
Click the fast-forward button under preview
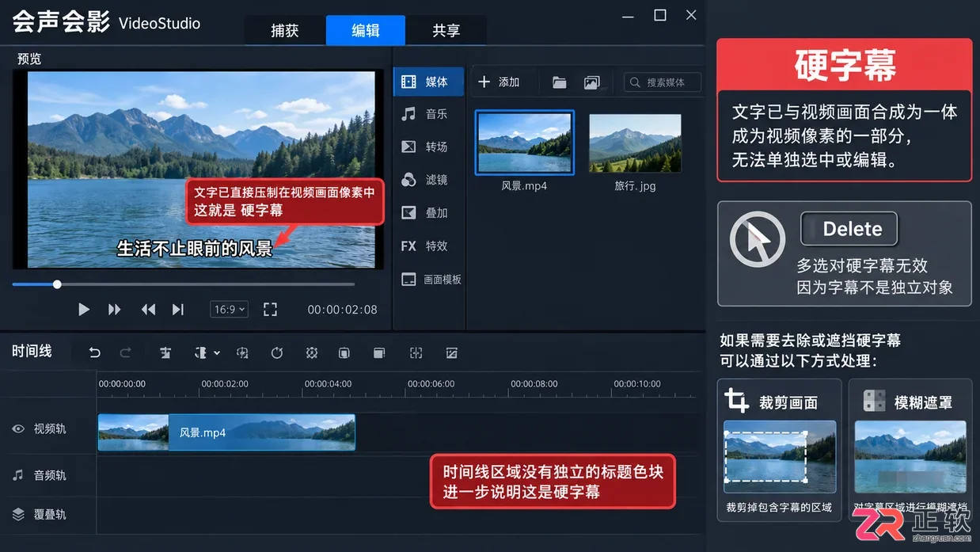click(115, 310)
